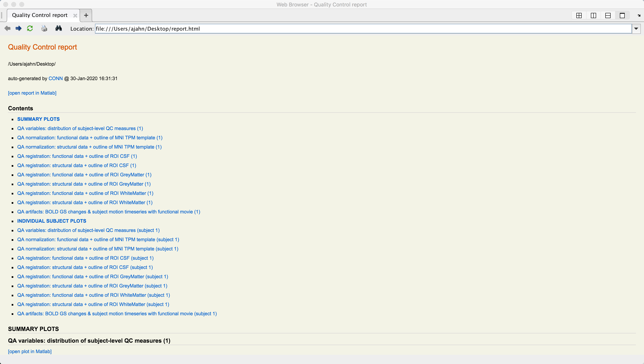Open QA normalization structural (subject 1) link
644x364 pixels.
pyautogui.click(x=98, y=249)
